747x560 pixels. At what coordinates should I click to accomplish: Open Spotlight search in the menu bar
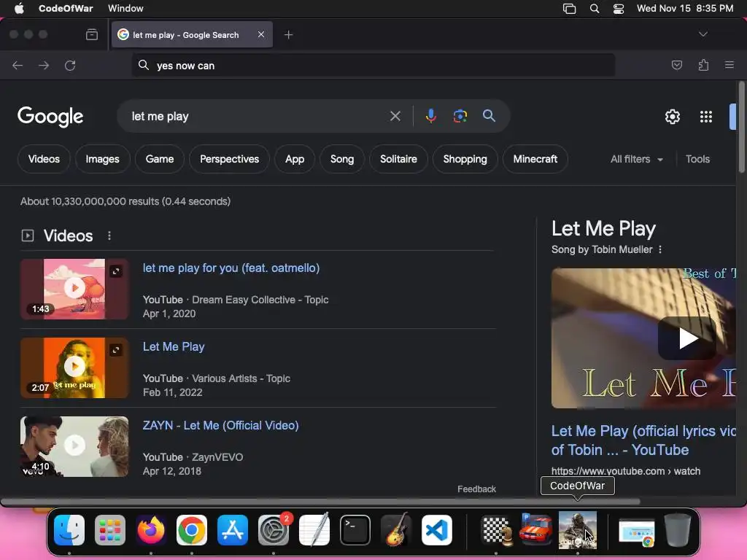click(594, 9)
